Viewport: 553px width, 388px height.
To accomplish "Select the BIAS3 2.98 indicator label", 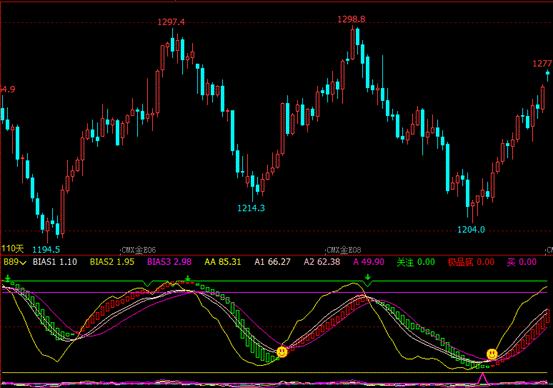I will pyautogui.click(x=169, y=262).
